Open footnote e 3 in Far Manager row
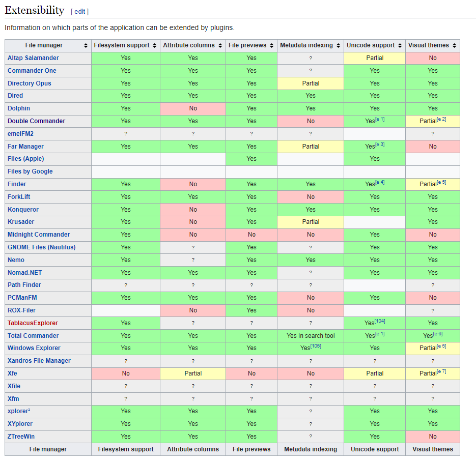Image resolution: width=476 pixels, height=461 pixels. [380, 145]
